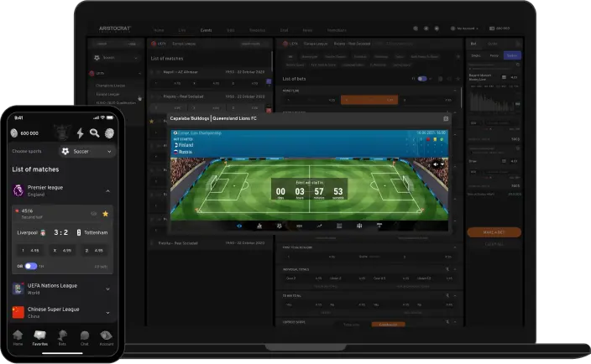Viewport: 591px width, 364px height.
Task: Click MAKE A BET orange button
Action: click(x=494, y=232)
